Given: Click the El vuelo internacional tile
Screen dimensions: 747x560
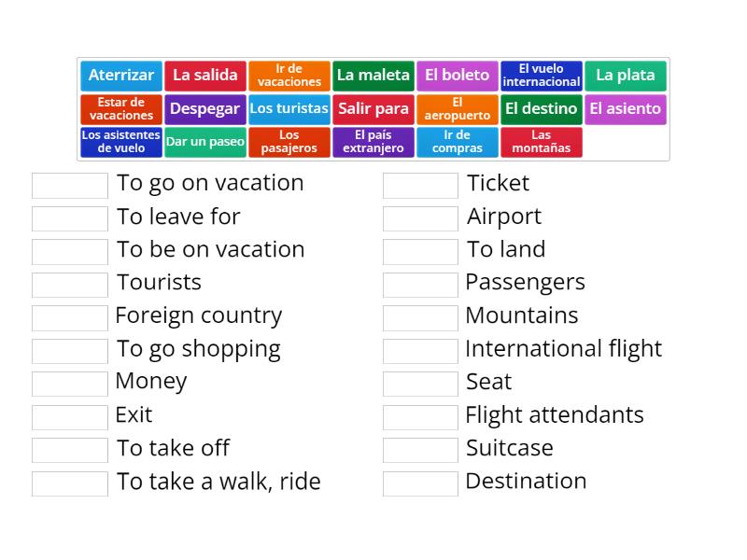Looking at the screenshot, I should [x=542, y=76].
